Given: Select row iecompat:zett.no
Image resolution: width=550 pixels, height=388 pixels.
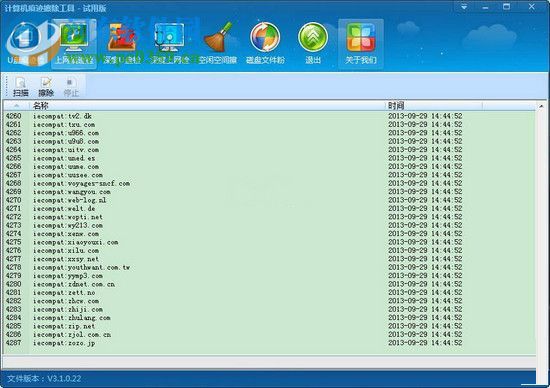Looking at the screenshot, I should [269, 293].
